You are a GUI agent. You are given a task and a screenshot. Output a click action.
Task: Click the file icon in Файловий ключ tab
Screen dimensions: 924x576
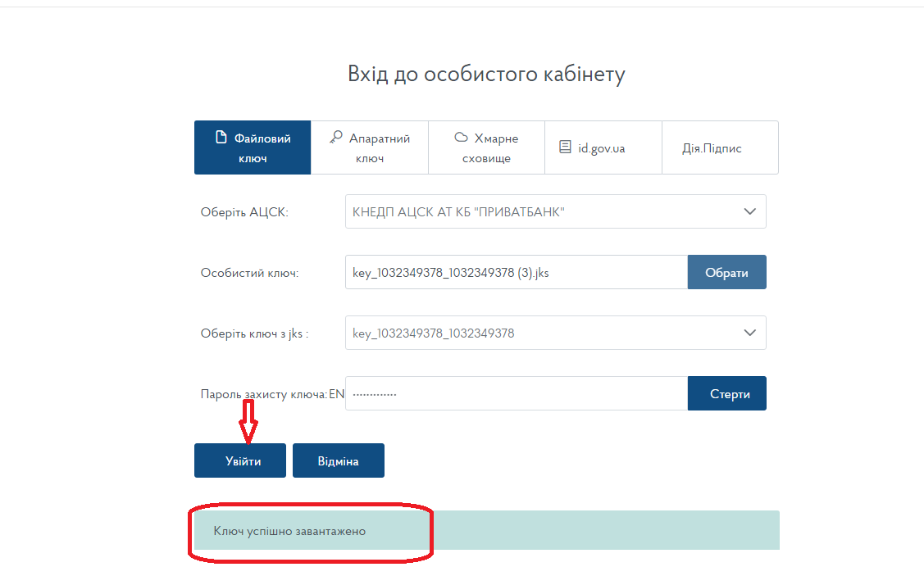pyautogui.click(x=221, y=138)
